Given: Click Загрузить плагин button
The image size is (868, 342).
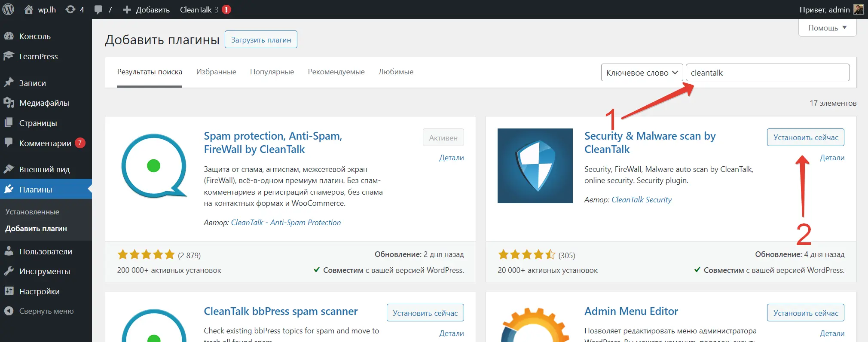Looking at the screenshot, I should point(261,40).
